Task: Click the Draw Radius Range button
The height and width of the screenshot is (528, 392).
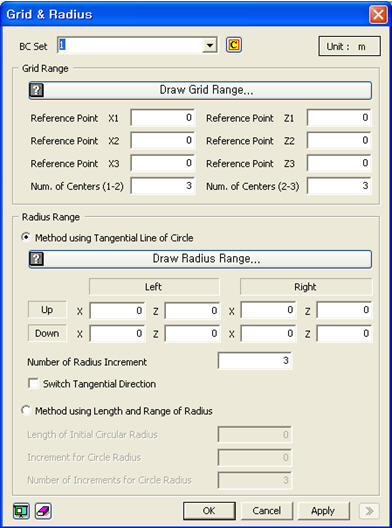Action: click(200, 259)
